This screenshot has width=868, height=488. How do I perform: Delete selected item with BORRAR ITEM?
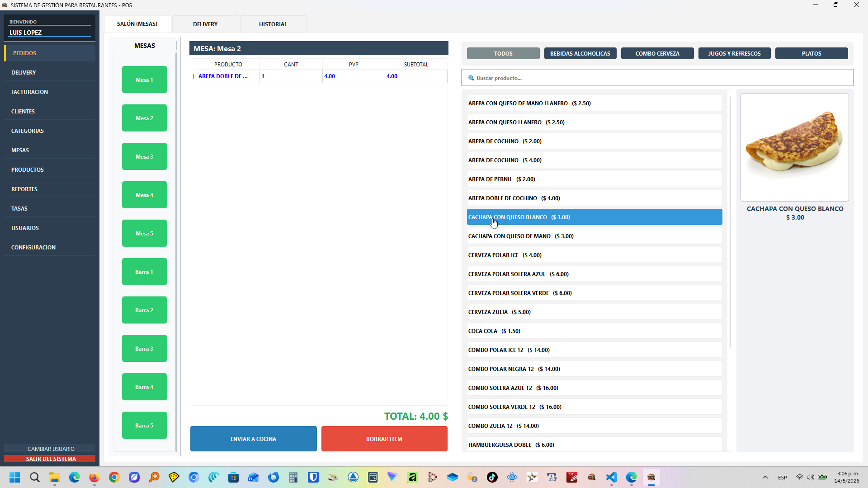[384, 439]
